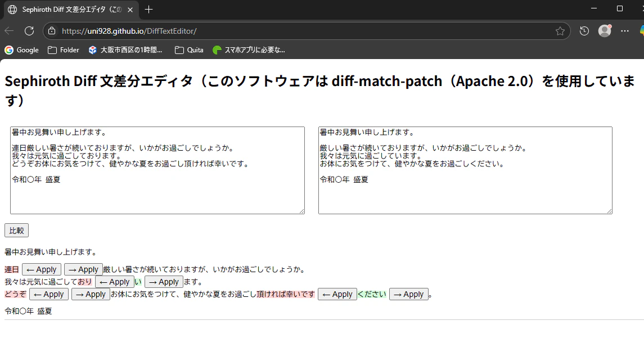Open the スマホアプリに必要な bookmark
Viewport: 644px width, 352px height.
pyautogui.click(x=249, y=49)
